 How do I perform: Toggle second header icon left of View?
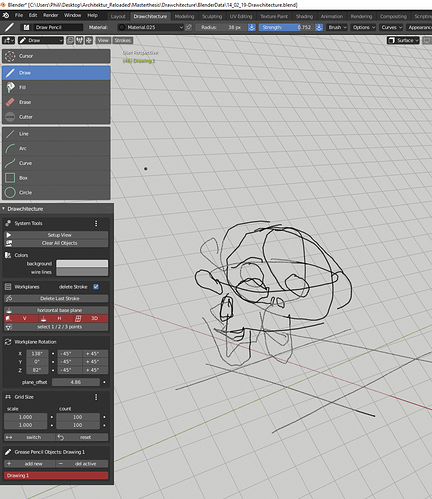[79, 40]
